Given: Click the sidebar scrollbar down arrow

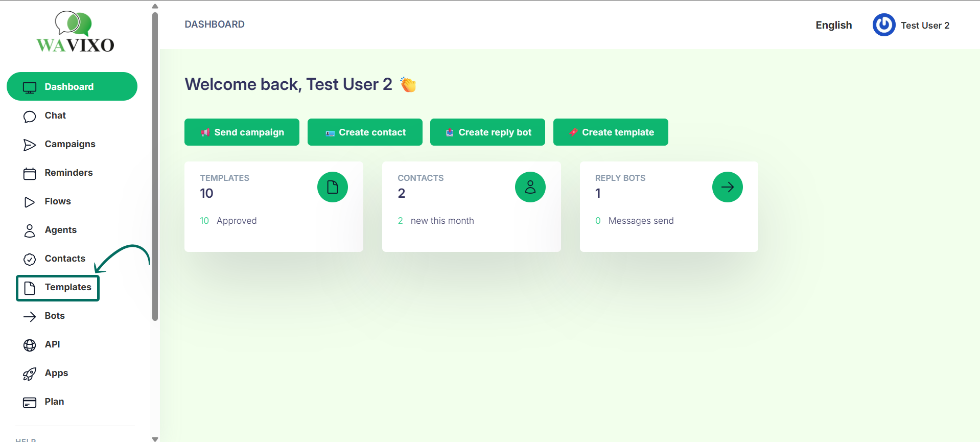Looking at the screenshot, I should 155,438.
